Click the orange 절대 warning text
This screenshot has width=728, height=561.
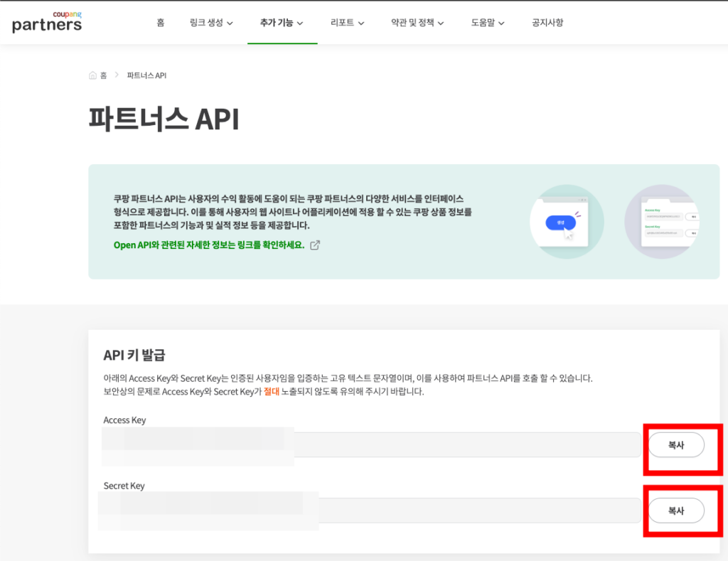[x=272, y=392]
